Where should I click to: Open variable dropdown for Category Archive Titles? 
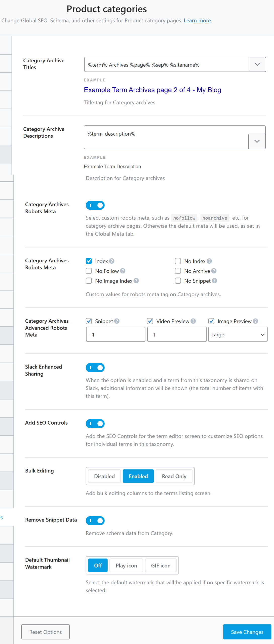pos(257,64)
